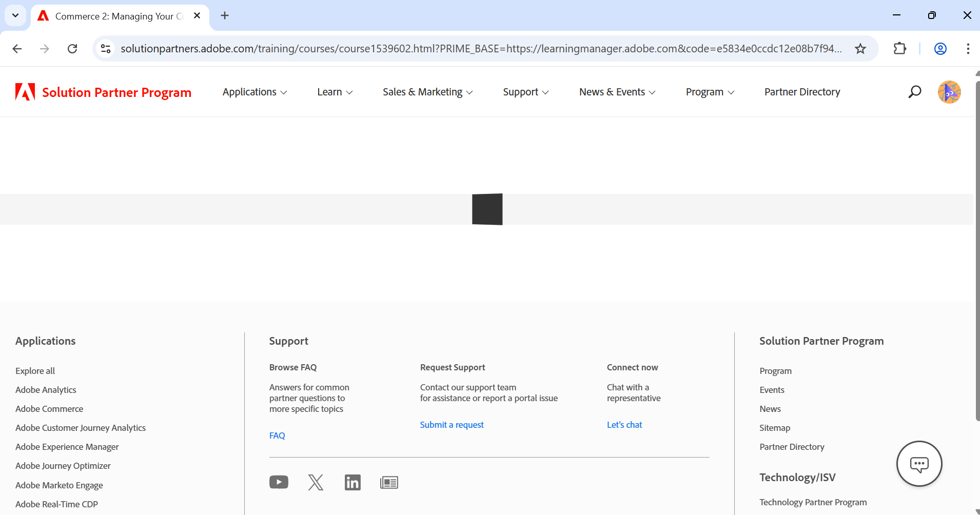Open the chat bubble widget
Viewport: 980px width, 515px height.
tap(919, 464)
